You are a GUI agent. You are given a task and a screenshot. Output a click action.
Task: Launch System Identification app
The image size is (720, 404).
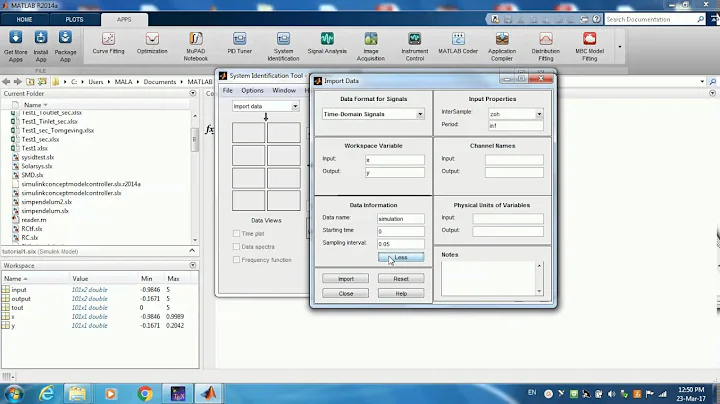[283, 46]
